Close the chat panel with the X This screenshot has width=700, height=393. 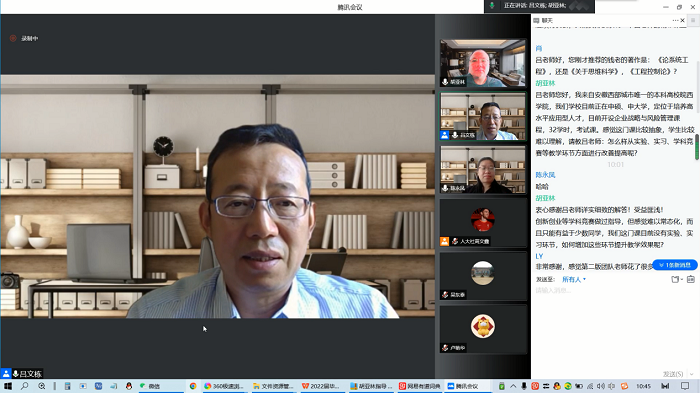point(683,21)
